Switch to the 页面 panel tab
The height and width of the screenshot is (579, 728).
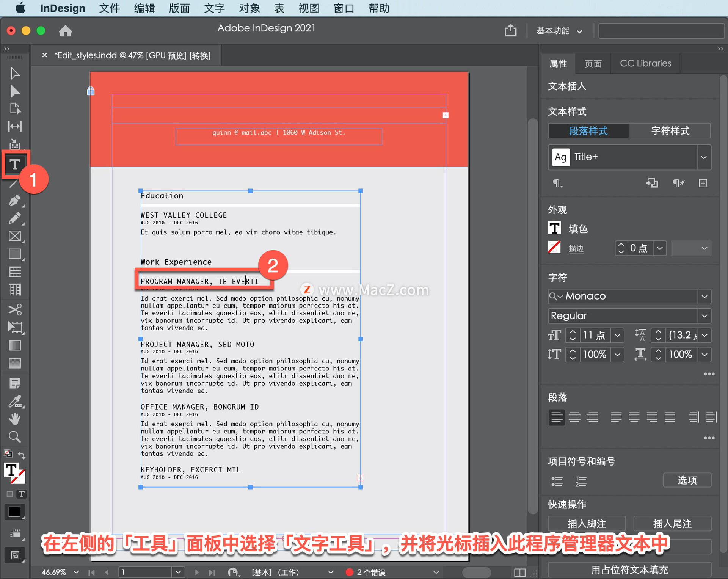(x=593, y=63)
